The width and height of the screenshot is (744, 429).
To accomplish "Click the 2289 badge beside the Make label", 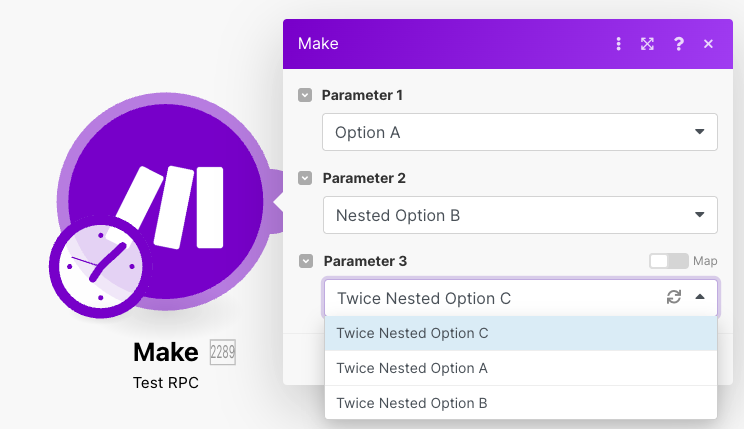I will [222, 352].
